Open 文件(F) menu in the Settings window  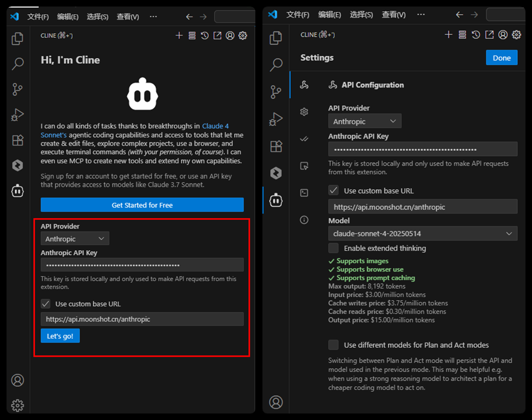coord(297,15)
